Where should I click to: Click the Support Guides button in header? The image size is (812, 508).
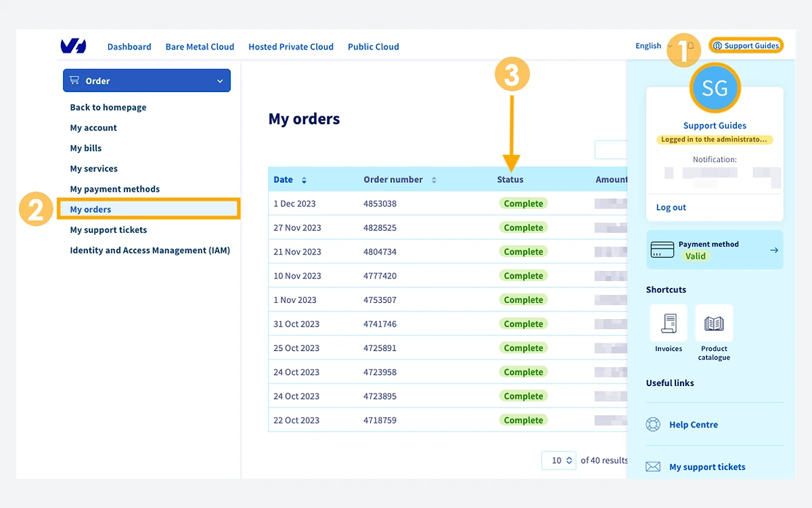pyautogui.click(x=746, y=46)
